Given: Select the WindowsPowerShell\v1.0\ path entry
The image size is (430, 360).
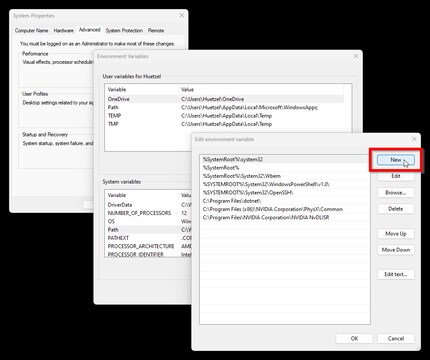Looking at the screenshot, I should [285, 184].
